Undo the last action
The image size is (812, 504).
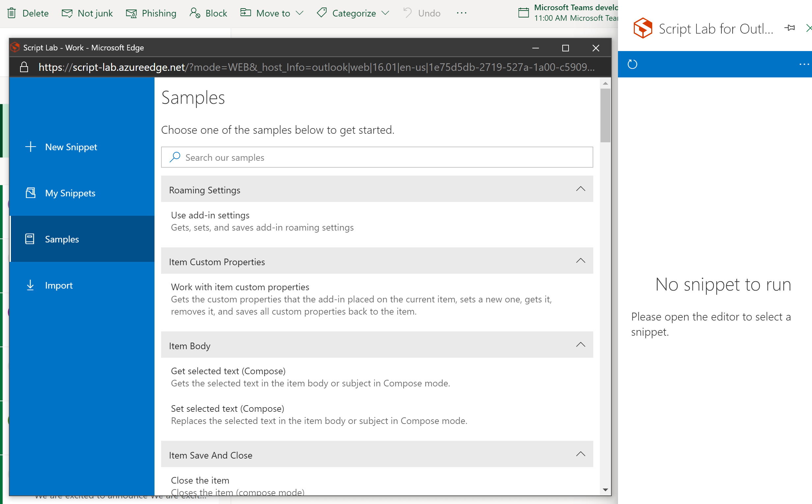coord(421,13)
